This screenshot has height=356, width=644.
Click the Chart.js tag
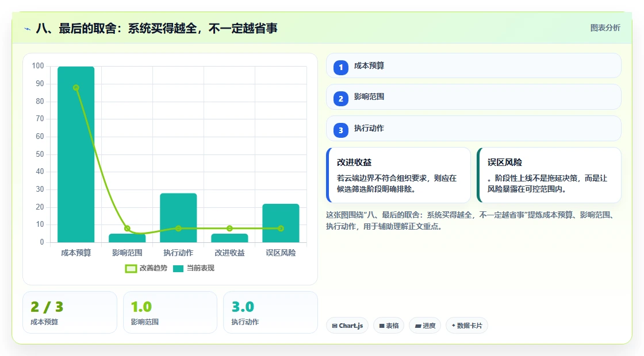pyautogui.click(x=347, y=326)
